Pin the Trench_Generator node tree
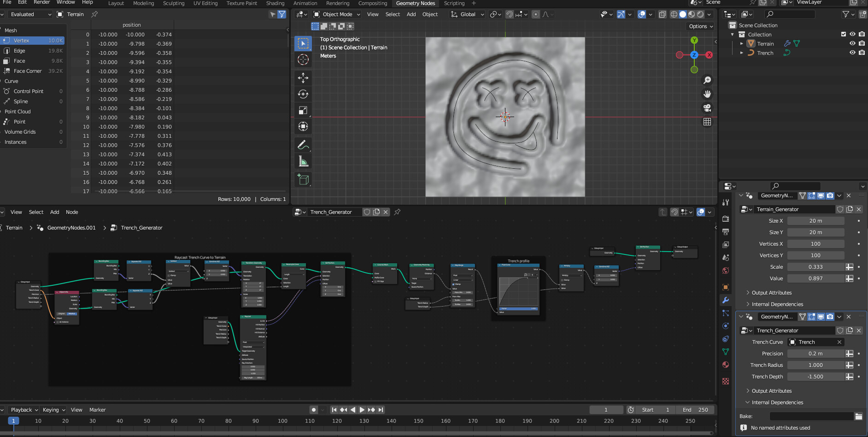 (397, 212)
